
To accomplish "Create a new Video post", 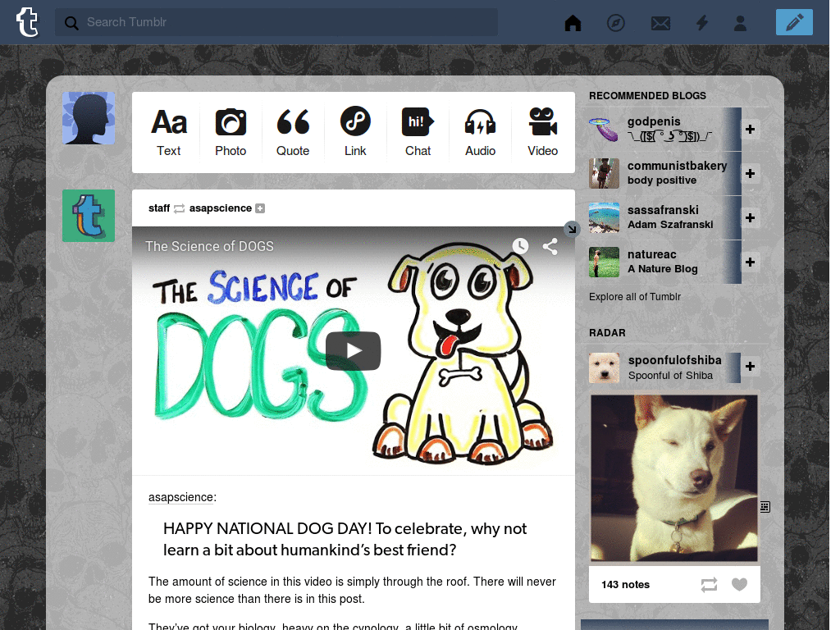I will tap(542, 132).
